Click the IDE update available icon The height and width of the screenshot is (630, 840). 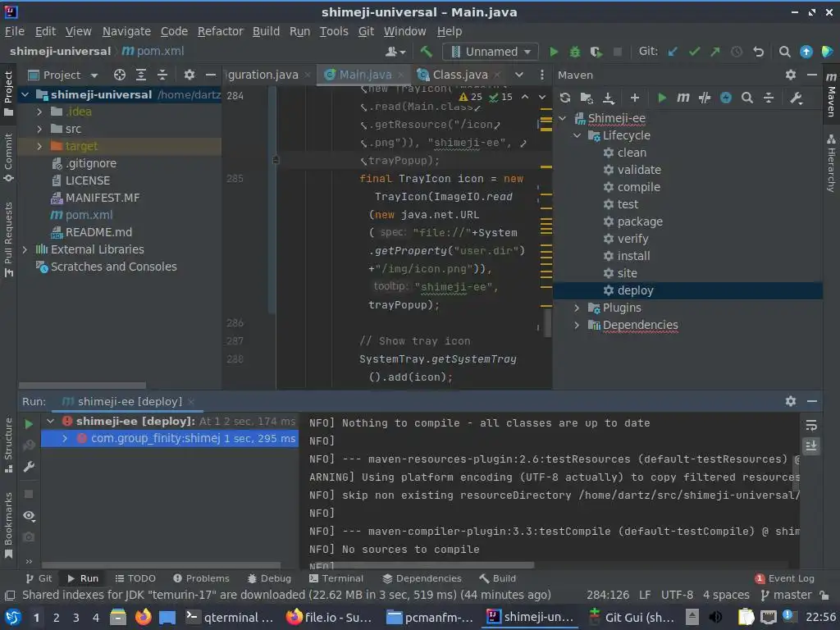coord(806,52)
